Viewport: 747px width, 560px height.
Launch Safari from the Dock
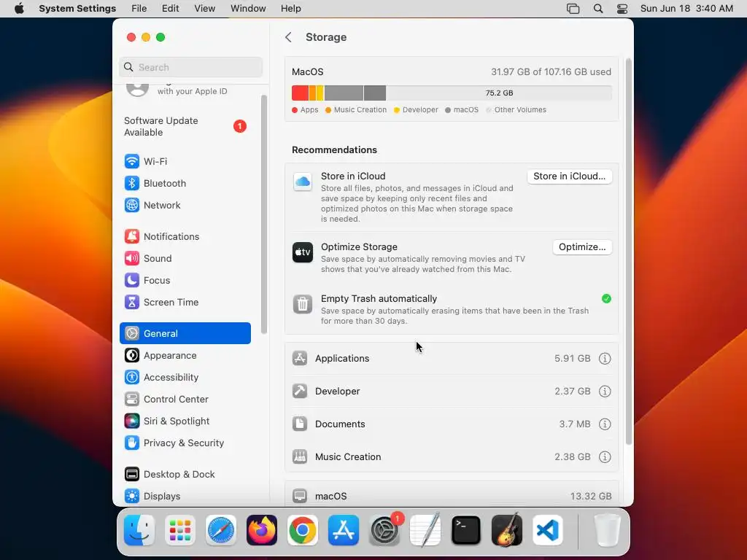(x=220, y=530)
